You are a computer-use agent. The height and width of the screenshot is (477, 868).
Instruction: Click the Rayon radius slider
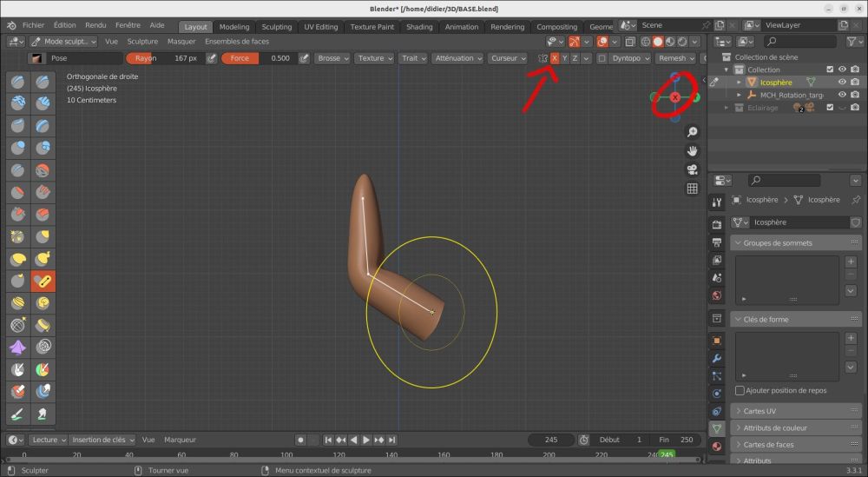click(x=166, y=58)
